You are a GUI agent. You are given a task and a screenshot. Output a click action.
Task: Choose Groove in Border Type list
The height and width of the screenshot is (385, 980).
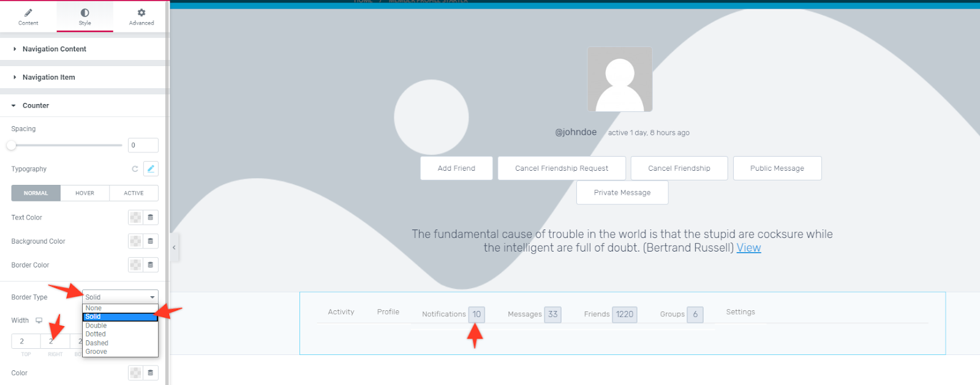120,351
